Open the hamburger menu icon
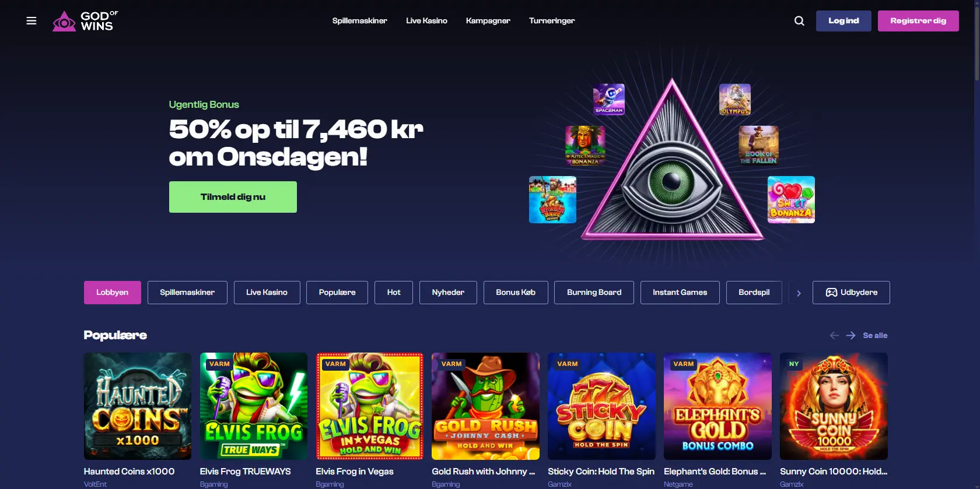980x489 pixels. 32,21
